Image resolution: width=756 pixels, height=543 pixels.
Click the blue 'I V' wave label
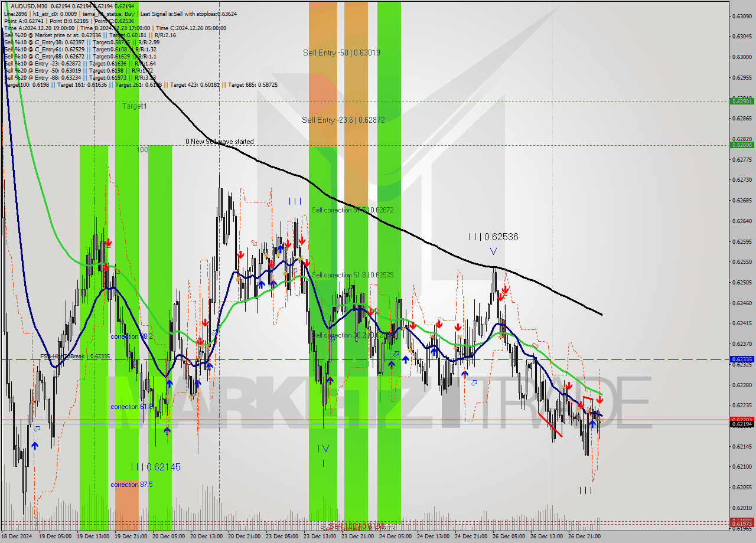(323, 449)
